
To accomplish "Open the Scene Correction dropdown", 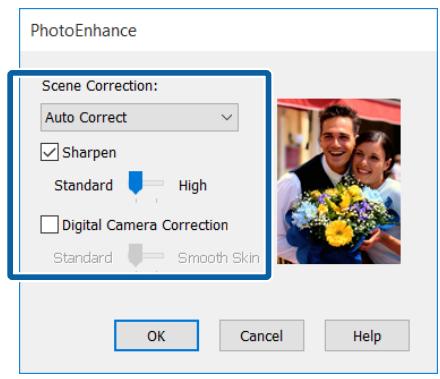I will 139,117.
